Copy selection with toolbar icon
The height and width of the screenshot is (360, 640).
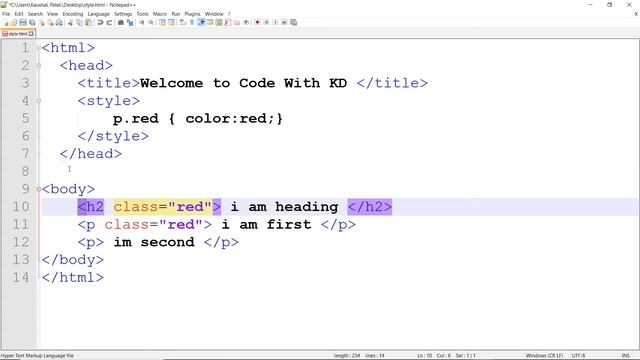click(x=79, y=22)
